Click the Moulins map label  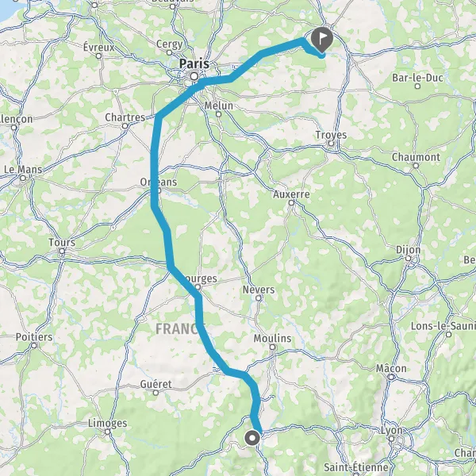click(273, 338)
